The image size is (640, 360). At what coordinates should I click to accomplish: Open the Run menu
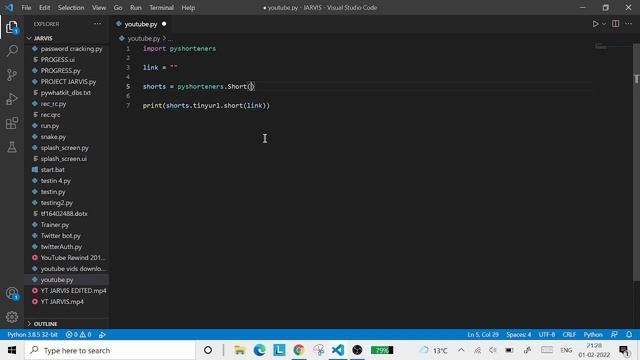point(136,8)
